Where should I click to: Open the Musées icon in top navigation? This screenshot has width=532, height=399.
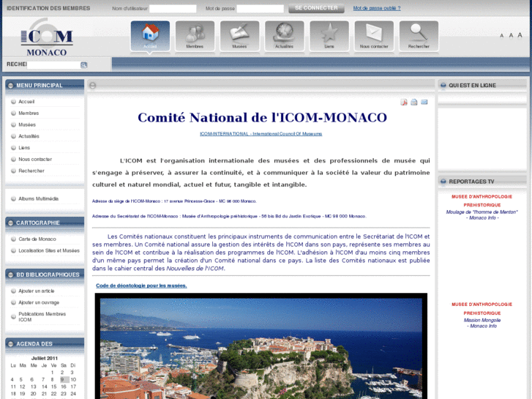[x=239, y=36]
